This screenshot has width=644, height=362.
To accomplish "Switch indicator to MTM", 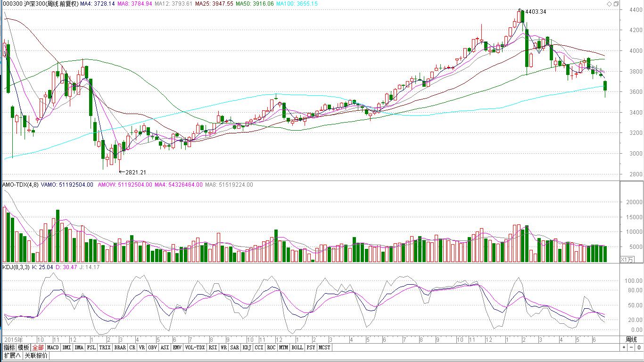I will point(283,347).
